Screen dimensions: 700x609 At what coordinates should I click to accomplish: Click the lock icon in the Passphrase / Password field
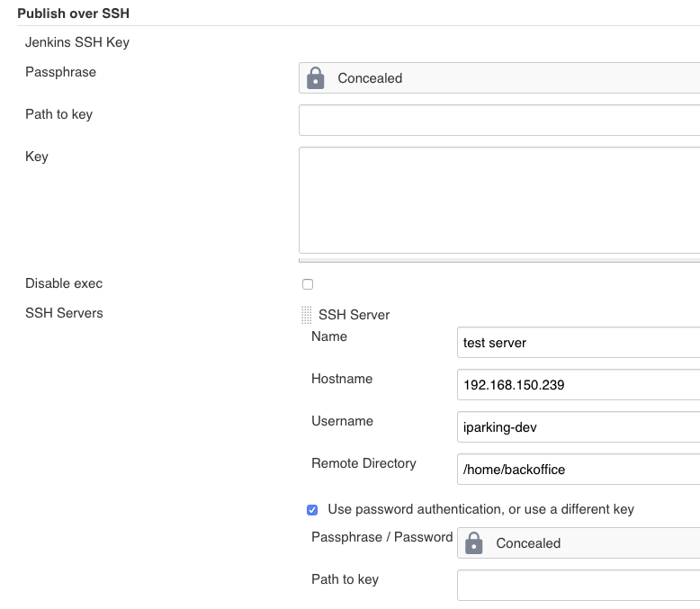pos(473,543)
